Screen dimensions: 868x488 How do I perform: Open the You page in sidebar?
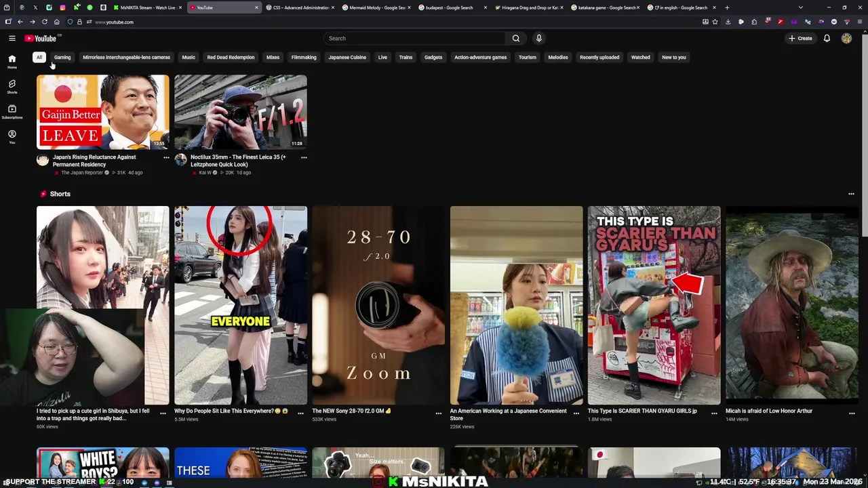point(12,137)
